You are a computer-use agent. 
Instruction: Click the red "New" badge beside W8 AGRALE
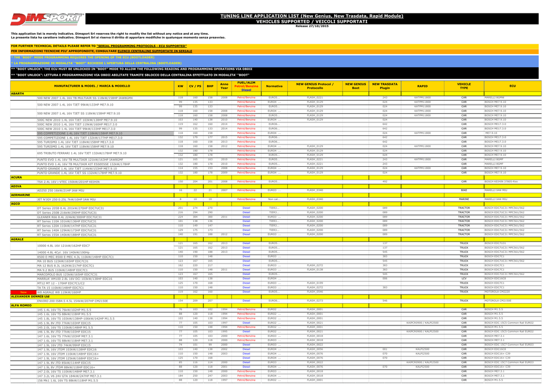pyautogui.click(x=23, y=292)
